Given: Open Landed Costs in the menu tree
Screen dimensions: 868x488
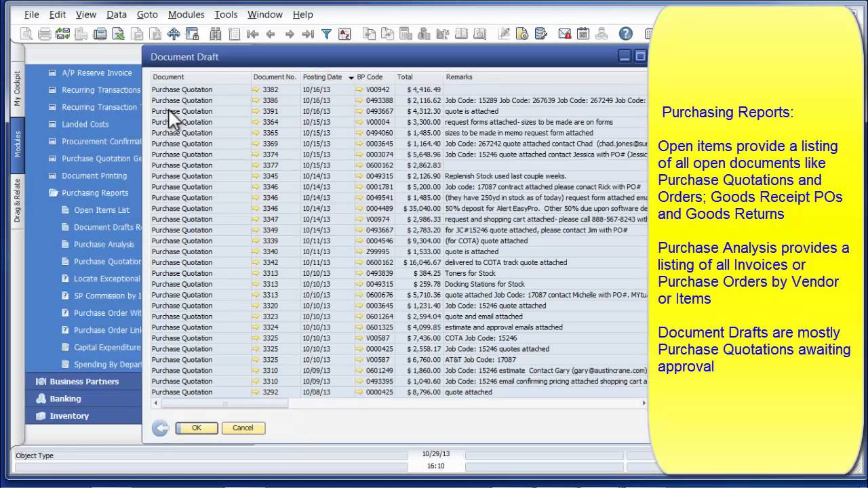Looking at the screenshot, I should pos(85,125).
